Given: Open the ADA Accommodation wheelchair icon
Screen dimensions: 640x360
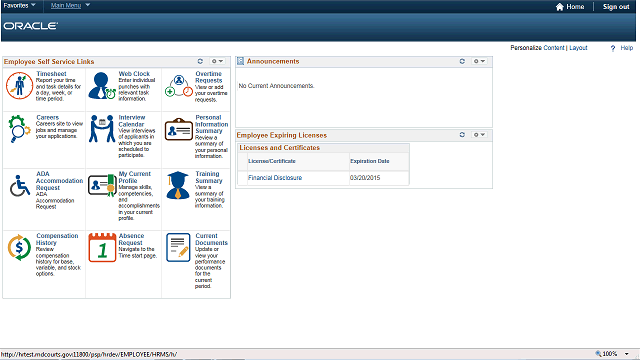Looking at the screenshot, I should [20, 186].
